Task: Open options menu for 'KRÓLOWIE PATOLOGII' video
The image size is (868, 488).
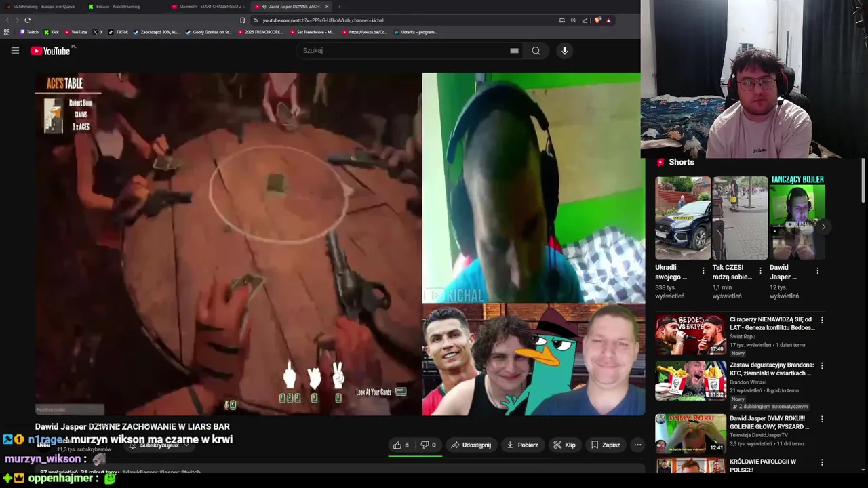Action: pyautogui.click(x=822, y=462)
